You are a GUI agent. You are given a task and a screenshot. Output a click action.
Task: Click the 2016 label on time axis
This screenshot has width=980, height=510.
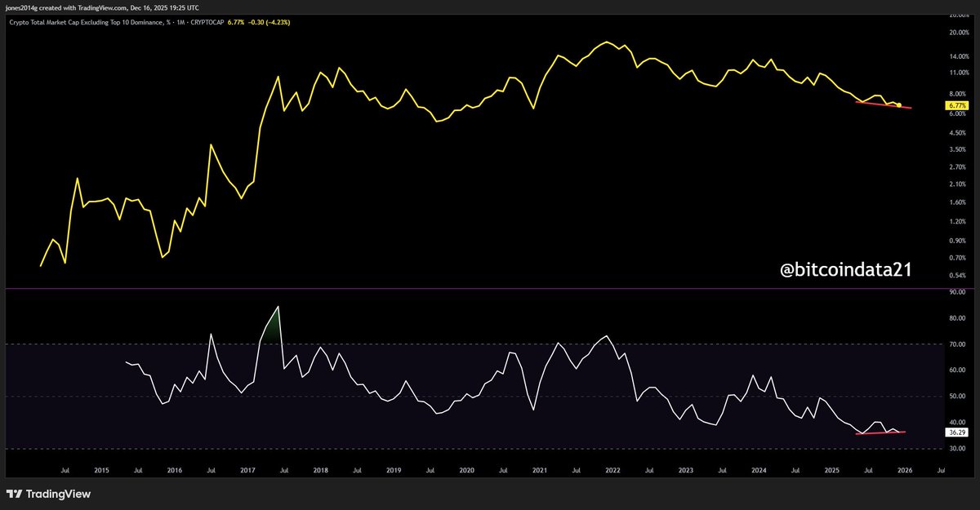174,471
